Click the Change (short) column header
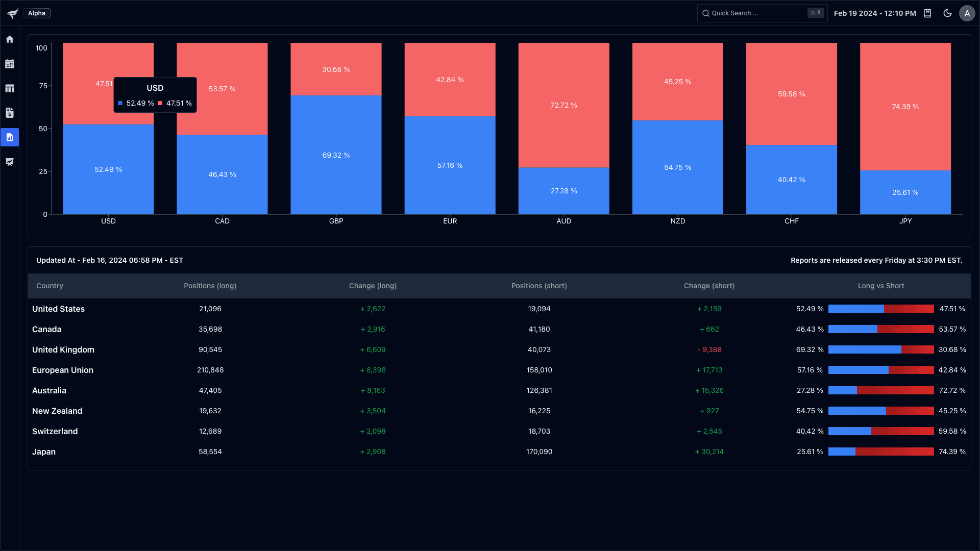 pos(709,286)
